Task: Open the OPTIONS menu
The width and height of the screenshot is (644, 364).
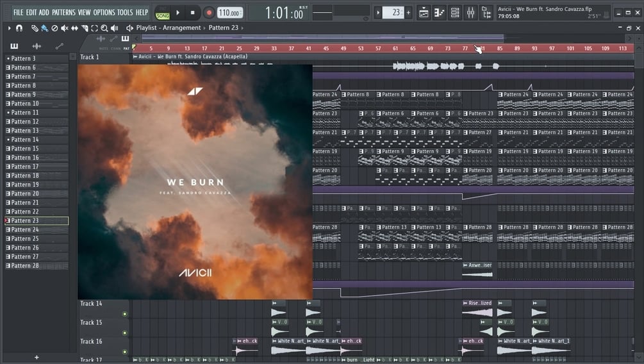Action: pos(104,12)
